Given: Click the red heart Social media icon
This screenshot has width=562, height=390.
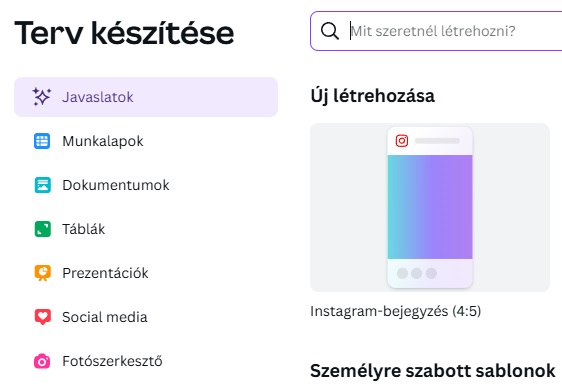Looking at the screenshot, I should [x=42, y=317].
